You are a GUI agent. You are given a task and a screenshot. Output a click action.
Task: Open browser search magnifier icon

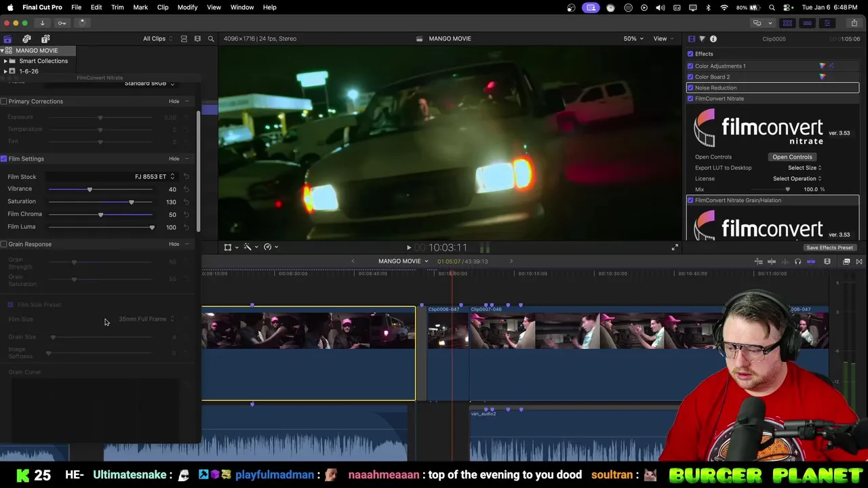point(211,39)
